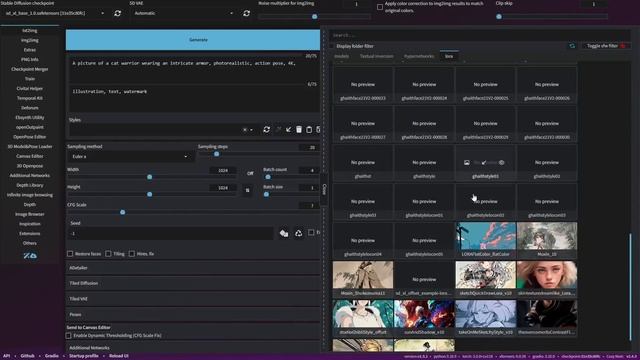This screenshot has width=640, height=360.
Task: Clear the selected styles with the X
Action: 244,130
